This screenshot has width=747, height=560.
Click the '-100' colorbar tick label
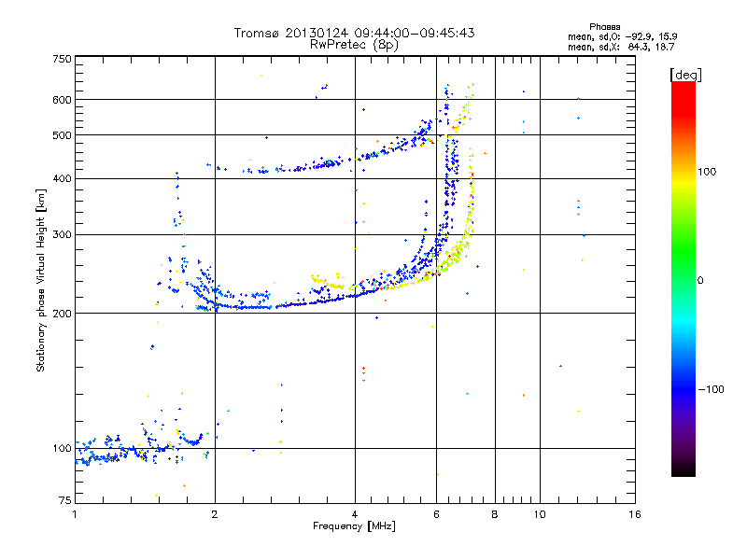711,389
